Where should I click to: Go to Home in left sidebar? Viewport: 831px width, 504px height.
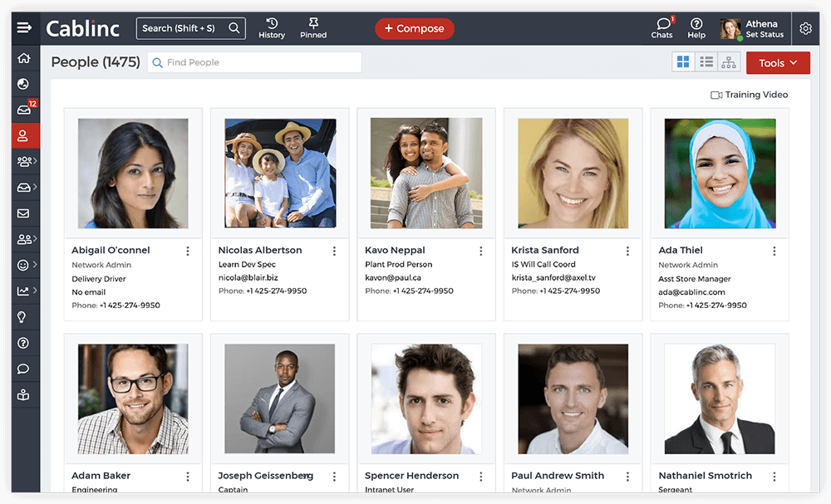tap(23, 58)
